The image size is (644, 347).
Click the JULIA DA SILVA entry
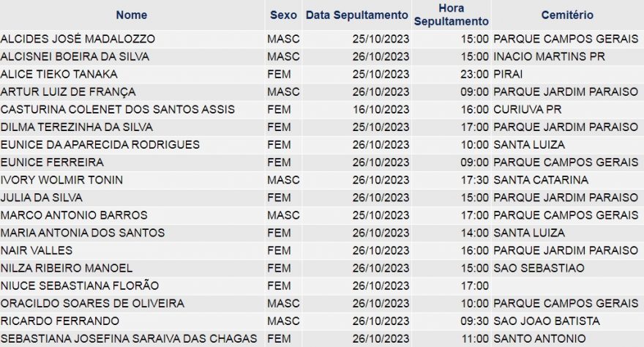(x=41, y=198)
